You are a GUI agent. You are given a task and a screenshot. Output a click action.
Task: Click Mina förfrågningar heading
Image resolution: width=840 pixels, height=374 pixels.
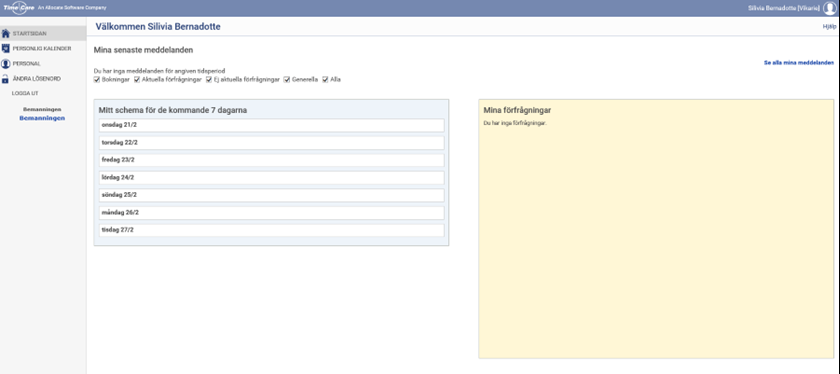pyautogui.click(x=518, y=110)
